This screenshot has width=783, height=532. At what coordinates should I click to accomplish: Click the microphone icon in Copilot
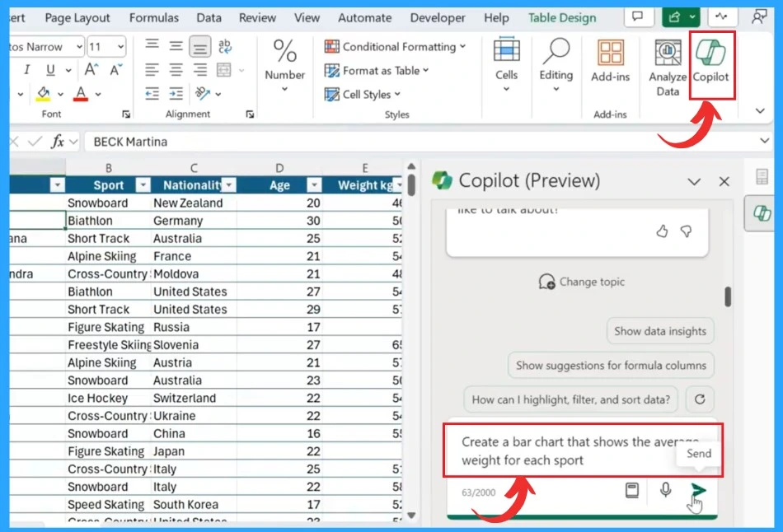pos(666,491)
